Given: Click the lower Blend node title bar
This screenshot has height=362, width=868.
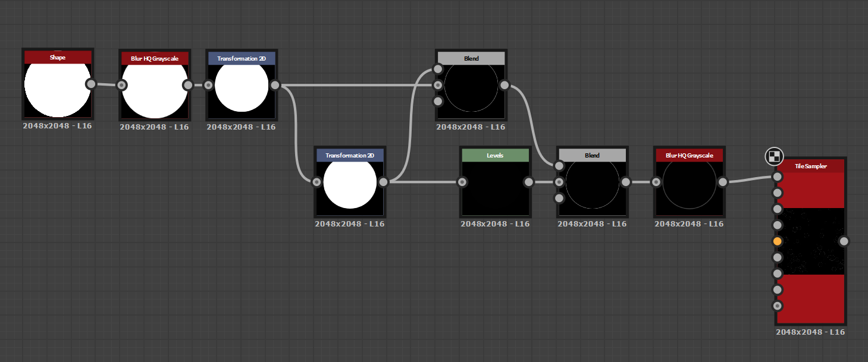Looking at the screenshot, I should [593, 155].
